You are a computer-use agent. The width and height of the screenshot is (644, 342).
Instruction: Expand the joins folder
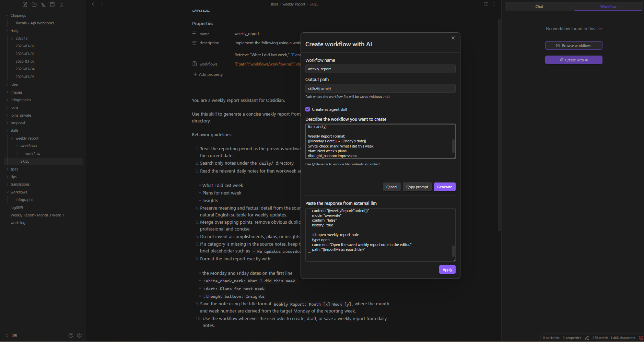click(x=7, y=107)
